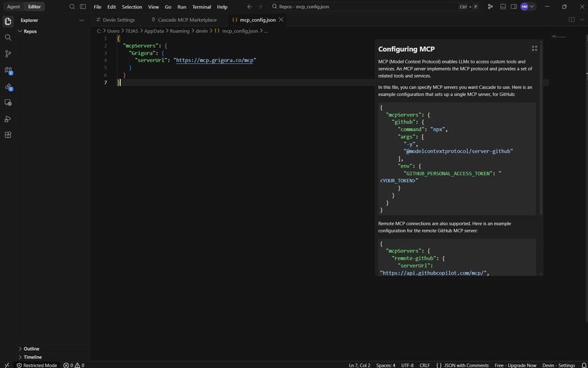Click Ln 7, Col 2 status entry
Viewport: 588px width, 368px height.
click(359, 365)
